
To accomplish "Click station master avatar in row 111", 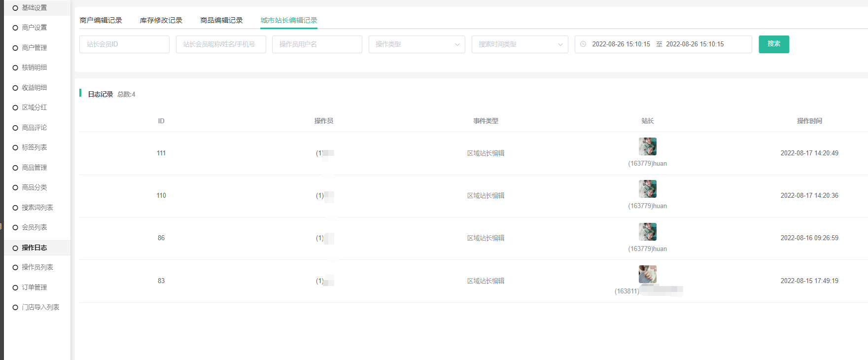I will tap(647, 146).
